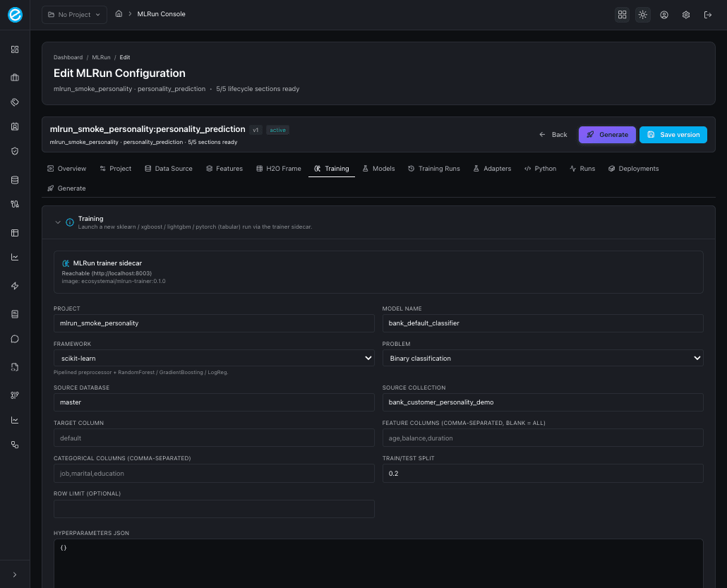Open the settings gear in the top bar
The image size is (727, 588).
[x=685, y=14]
